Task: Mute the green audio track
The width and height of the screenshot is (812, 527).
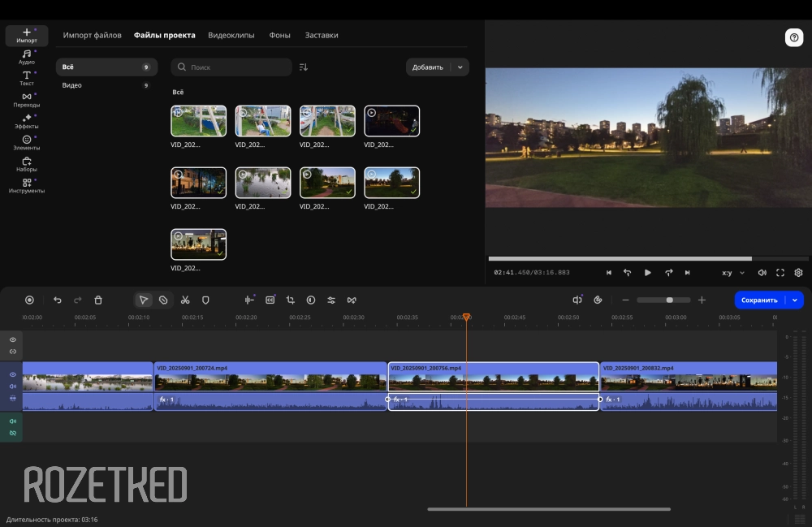Action: (12, 421)
